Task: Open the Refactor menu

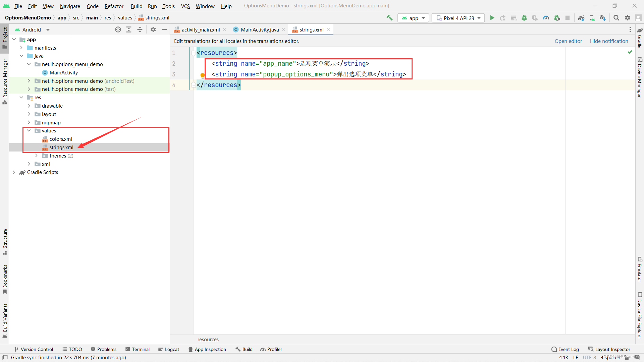Action: (x=114, y=6)
